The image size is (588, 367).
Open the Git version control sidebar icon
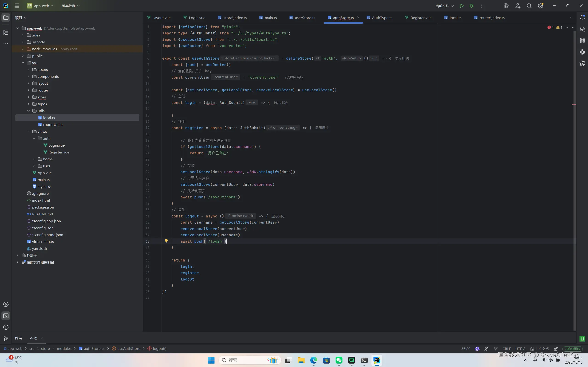coord(6,338)
